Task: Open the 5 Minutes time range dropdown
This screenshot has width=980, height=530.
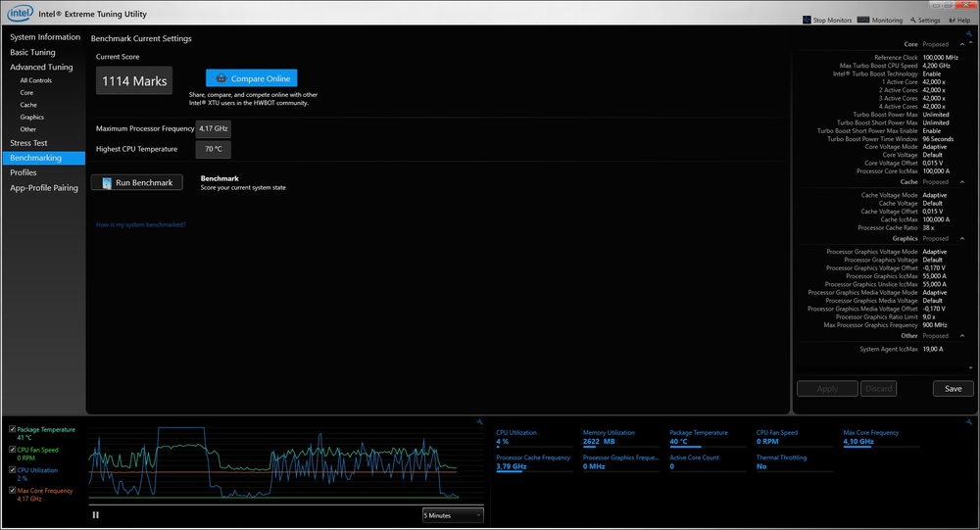Action: click(452, 514)
